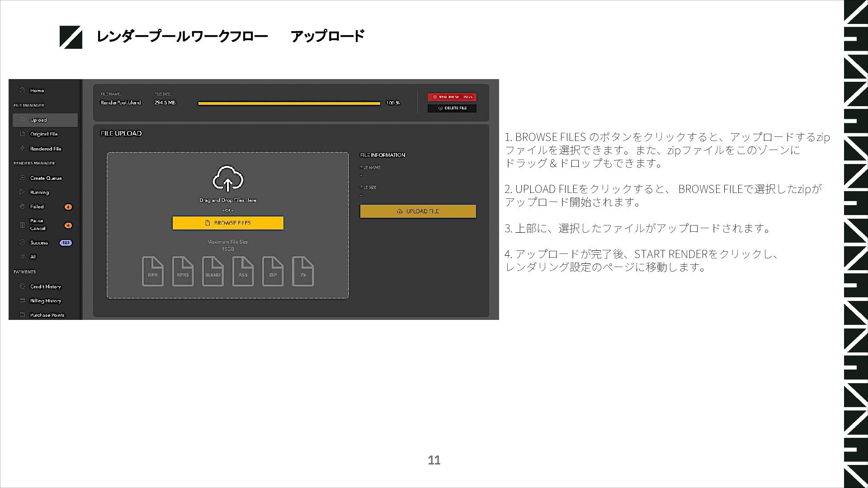The height and width of the screenshot is (488, 868).
Task: Click the Home icon in sidebar
Action: tap(22, 90)
